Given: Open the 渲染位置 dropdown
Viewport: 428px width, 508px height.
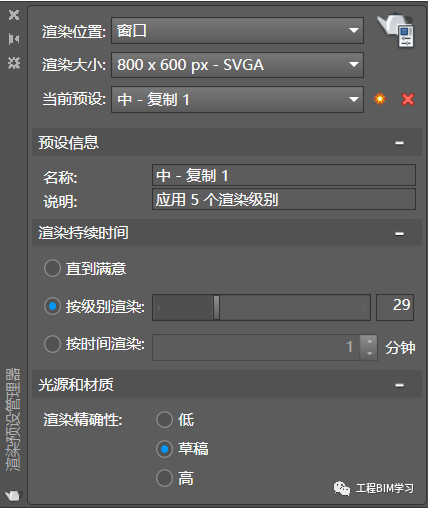Looking at the screenshot, I should (237, 31).
